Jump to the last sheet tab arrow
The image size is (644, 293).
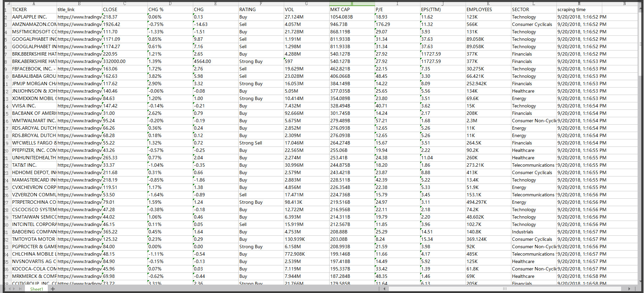(x=21, y=289)
